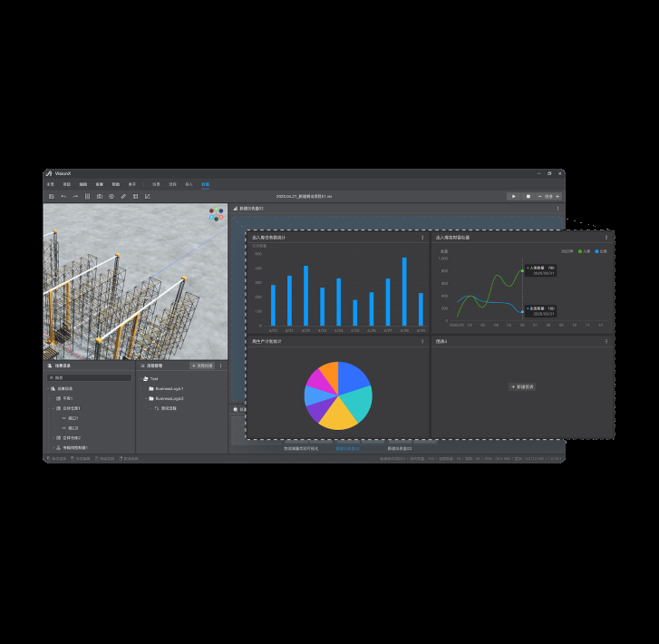Click the 新建图表 add button
The height and width of the screenshot is (644, 659).
click(522, 386)
